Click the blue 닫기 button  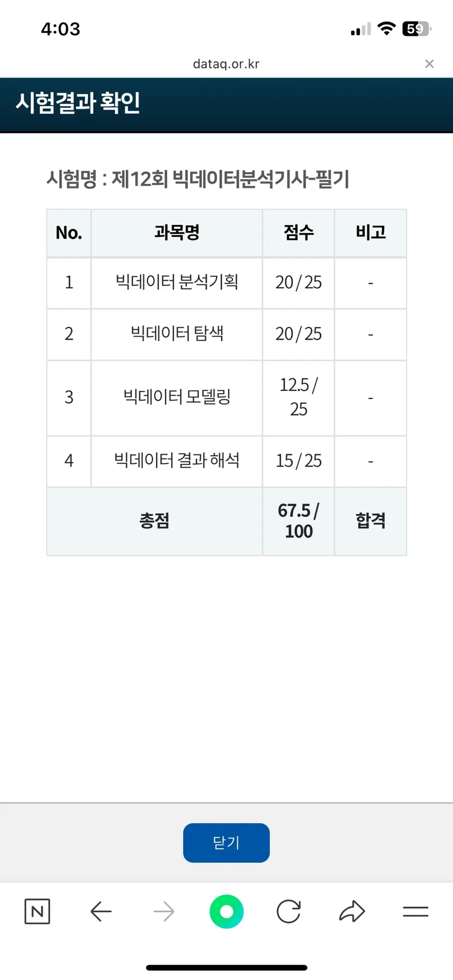click(226, 842)
